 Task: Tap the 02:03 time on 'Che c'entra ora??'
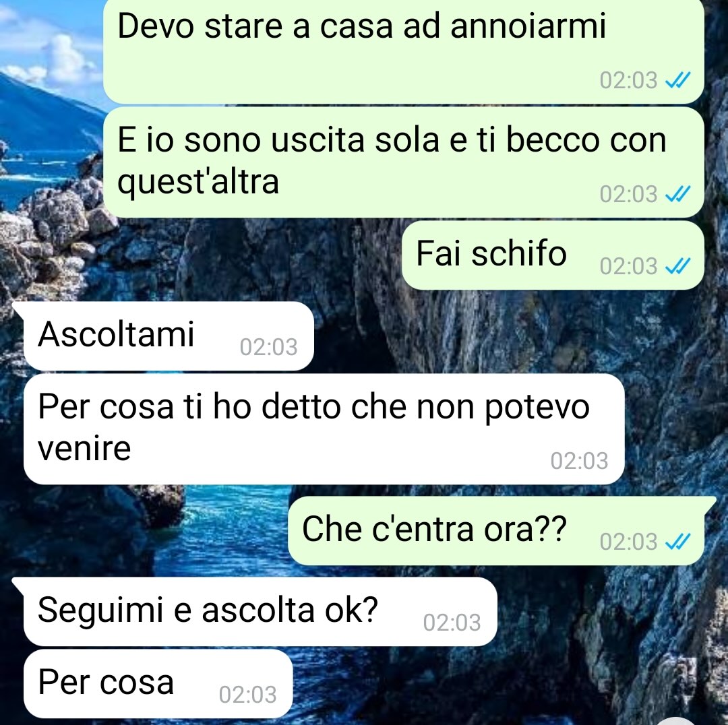pyautogui.click(x=628, y=542)
